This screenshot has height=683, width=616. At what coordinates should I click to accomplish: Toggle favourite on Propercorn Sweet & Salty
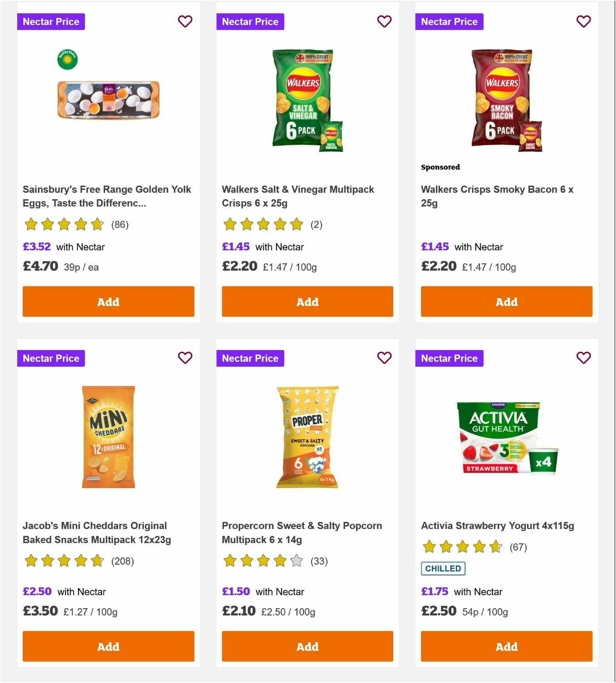[384, 358]
